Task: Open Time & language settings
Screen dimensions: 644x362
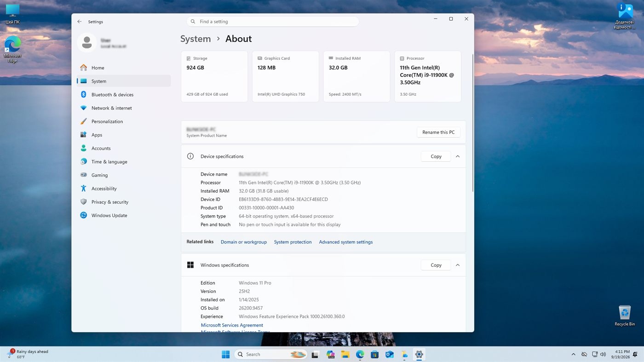Action: [124, 161]
